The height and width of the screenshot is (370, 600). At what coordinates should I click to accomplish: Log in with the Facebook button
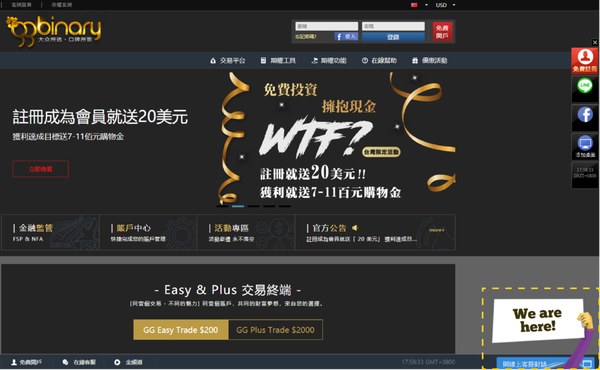click(x=346, y=36)
